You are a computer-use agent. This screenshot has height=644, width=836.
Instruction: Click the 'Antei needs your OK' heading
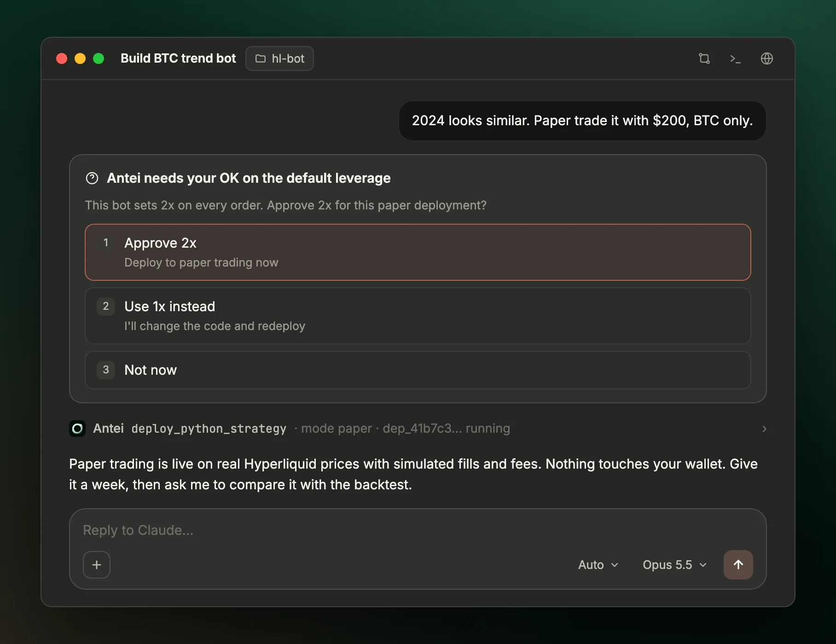click(x=249, y=178)
